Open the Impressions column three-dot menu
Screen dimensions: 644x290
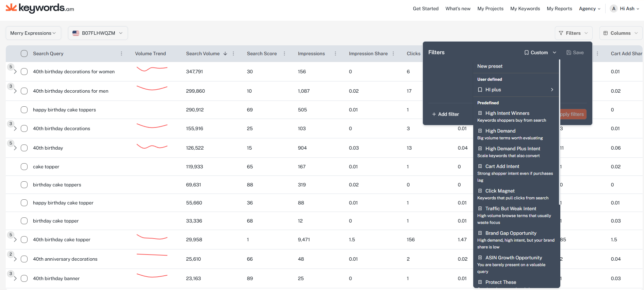(x=335, y=54)
